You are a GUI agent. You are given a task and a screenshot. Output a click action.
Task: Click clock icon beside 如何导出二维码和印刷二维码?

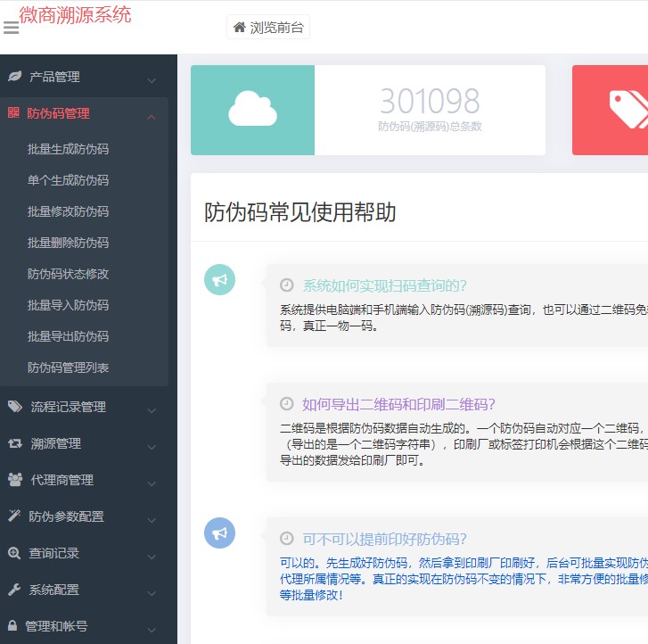[x=286, y=404]
